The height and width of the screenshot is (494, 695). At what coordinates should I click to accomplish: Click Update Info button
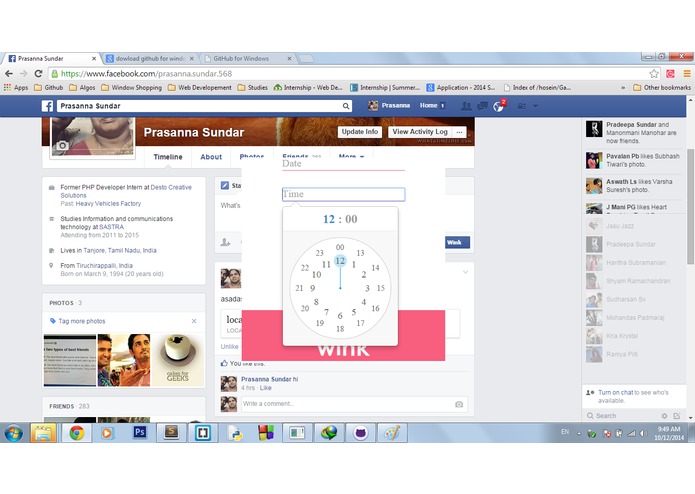tap(359, 132)
